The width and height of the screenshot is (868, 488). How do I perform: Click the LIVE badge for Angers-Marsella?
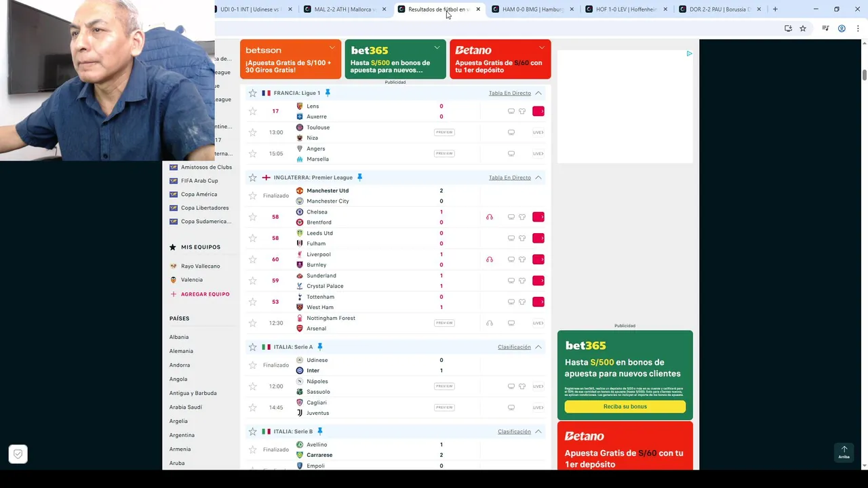point(538,154)
